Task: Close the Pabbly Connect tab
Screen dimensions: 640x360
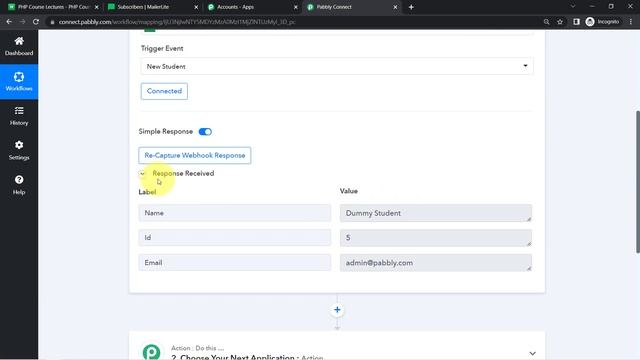Action: [395, 7]
